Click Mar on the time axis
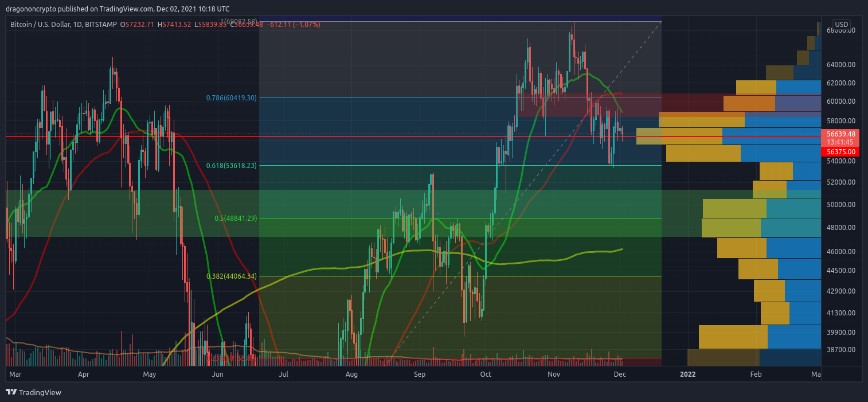 click(15, 374)
